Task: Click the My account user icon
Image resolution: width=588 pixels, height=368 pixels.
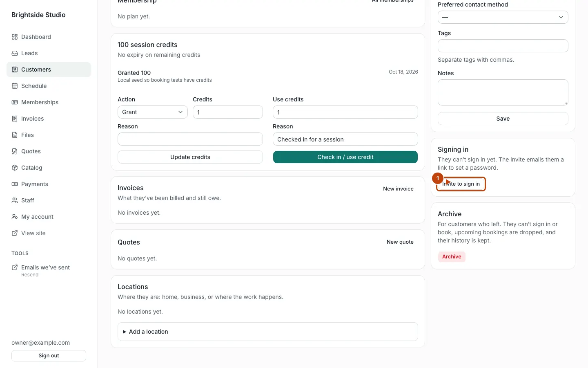Action: (x=15, y=217)
